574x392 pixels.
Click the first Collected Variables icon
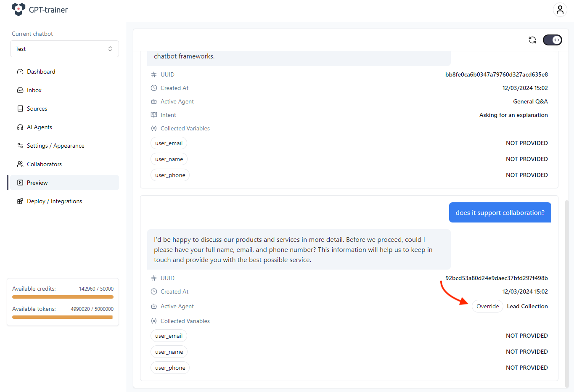pos(154,128)
